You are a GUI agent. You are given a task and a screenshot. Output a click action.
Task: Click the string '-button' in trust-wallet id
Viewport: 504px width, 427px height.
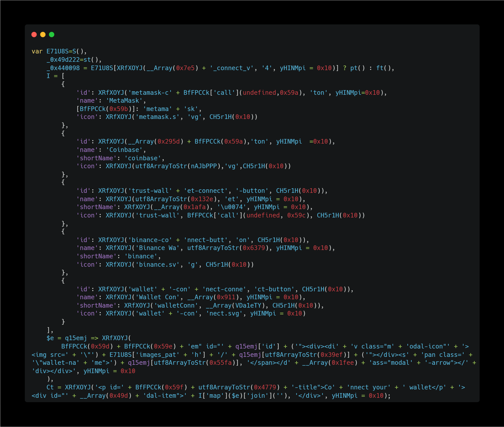coord(252,191)
